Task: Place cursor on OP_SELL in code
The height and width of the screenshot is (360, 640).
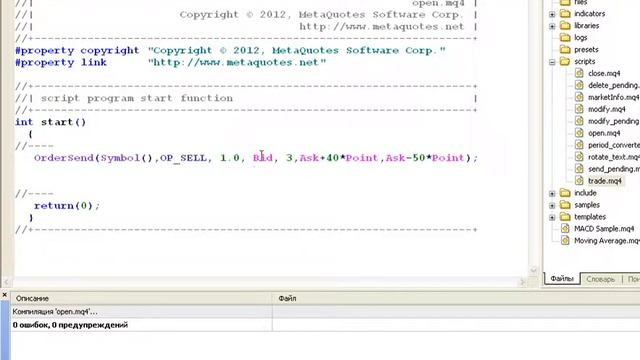Action: point(183,158)
